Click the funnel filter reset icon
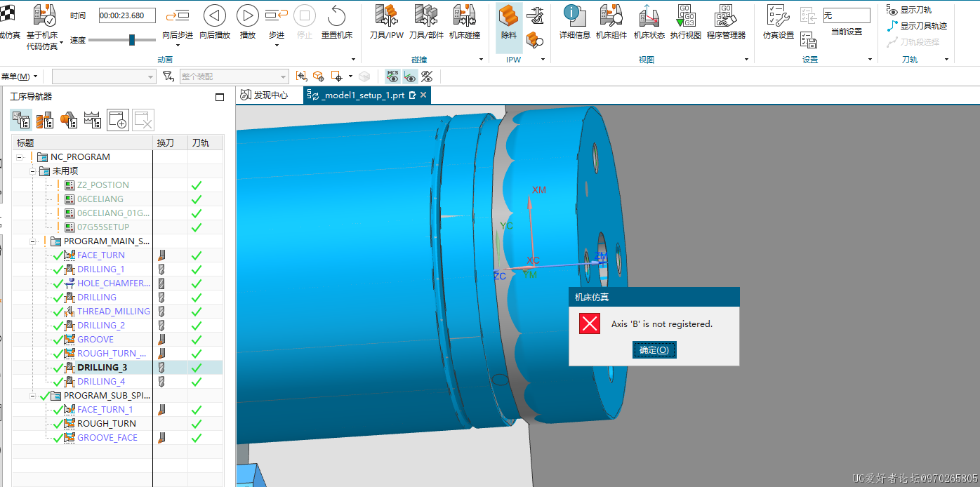980x487 pixels. pos(168,76)
